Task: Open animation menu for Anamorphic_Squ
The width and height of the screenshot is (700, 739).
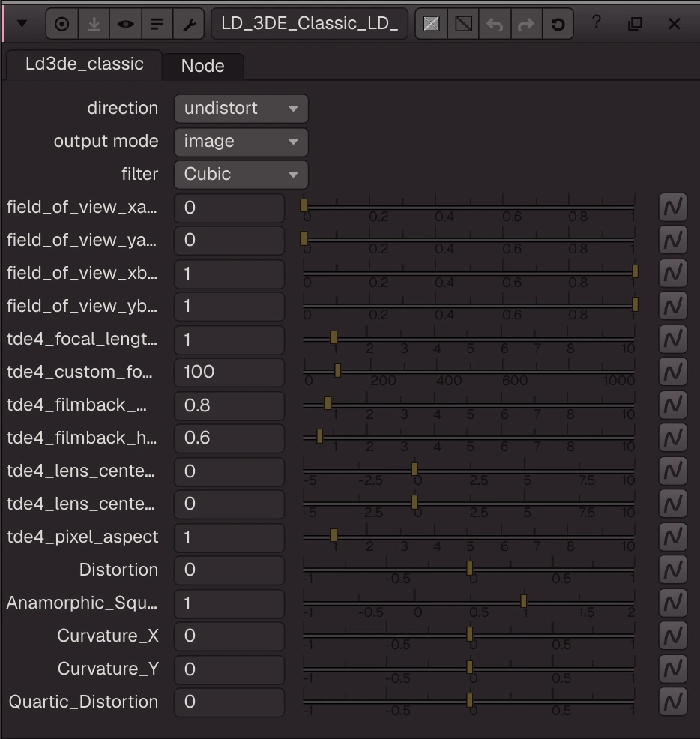Action: (x=673, y=603)
